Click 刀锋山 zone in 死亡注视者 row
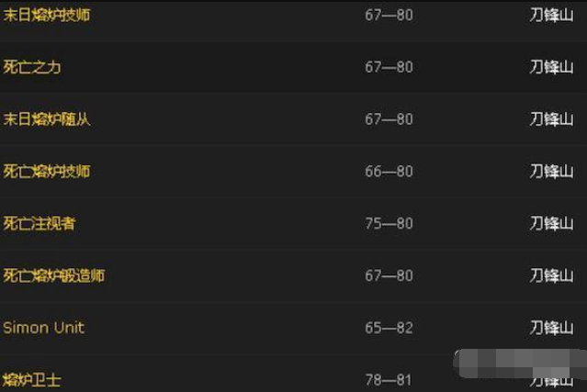The image size is (587, 392). [x=551, y=224]
